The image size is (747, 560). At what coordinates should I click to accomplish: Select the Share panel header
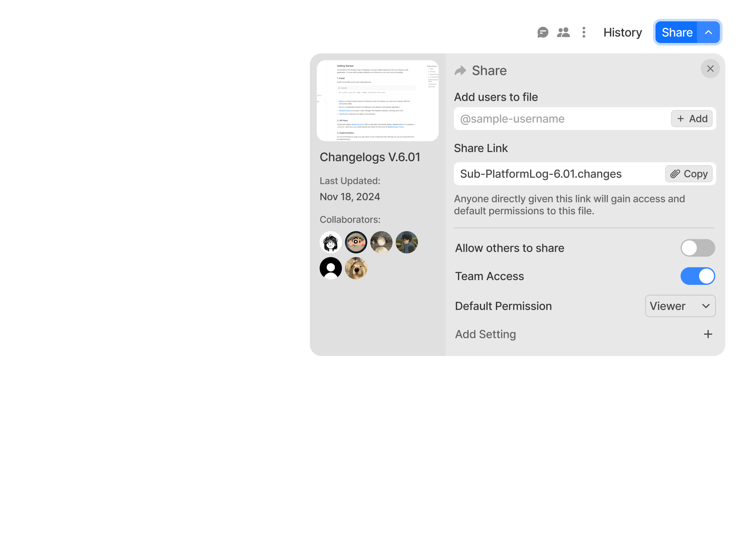click(489, 70)
